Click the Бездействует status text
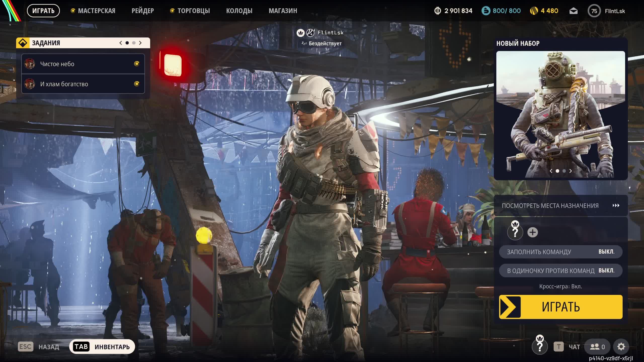This screenshot has height=362, width=644. click(x=325, y=43)
